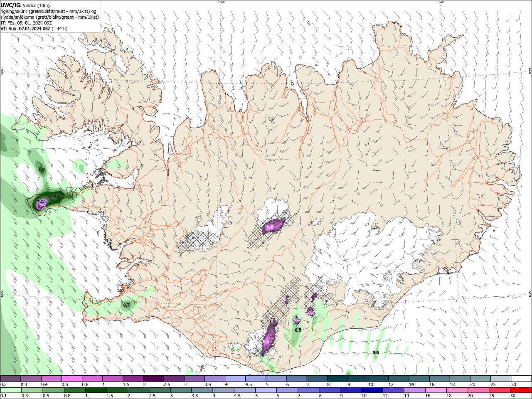The image size is (532, 399).
Task: Click the '0.7' rain value in southwest
Action: pyautogui.click(x=126, y=305)
